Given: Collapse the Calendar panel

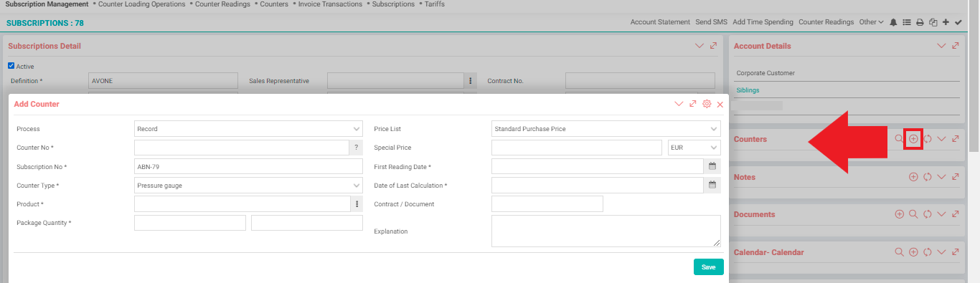Looking at the screenshot, I should coord(941,252).
